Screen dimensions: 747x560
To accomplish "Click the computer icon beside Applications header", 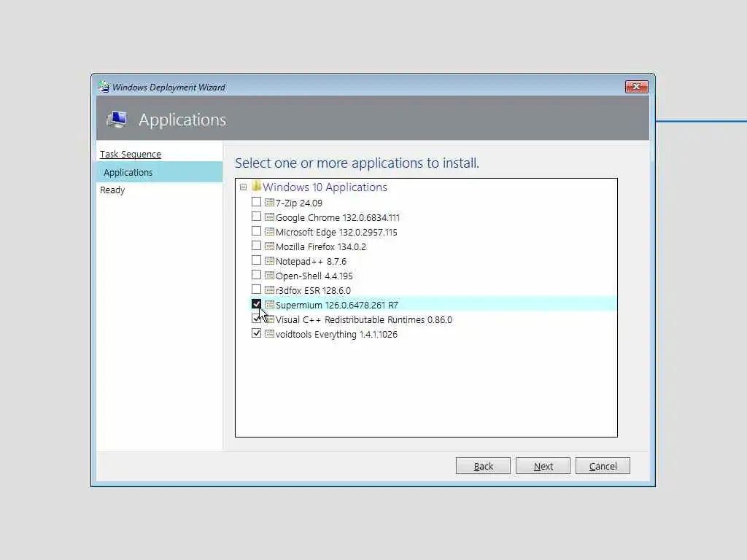I will coord(117,119).
